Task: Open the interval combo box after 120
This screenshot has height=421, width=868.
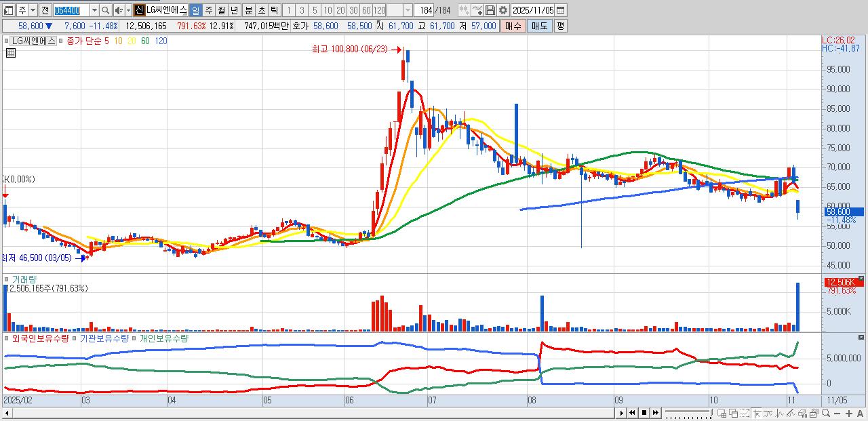Action: 400,10
